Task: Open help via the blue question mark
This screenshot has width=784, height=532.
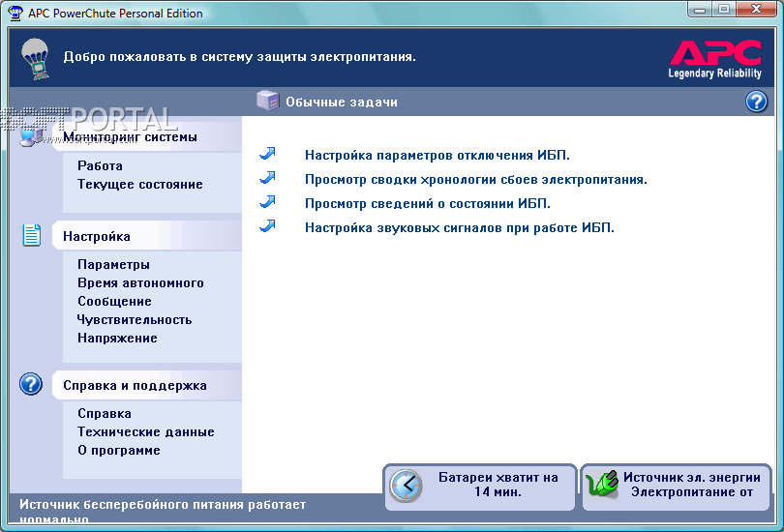Action: [756, 102]
